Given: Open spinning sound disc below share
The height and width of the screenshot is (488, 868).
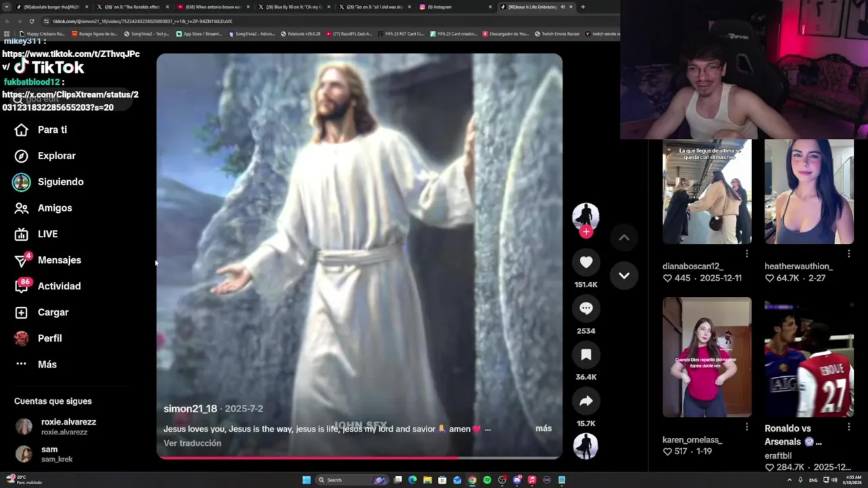Looking at the screenshot, I should [x=586, y=446].
